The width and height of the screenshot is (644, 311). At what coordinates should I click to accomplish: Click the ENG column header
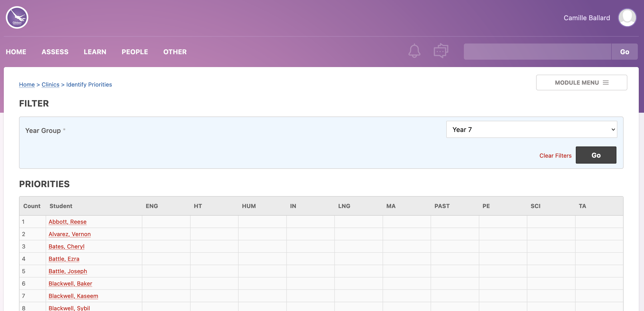[x=152, y=206]
